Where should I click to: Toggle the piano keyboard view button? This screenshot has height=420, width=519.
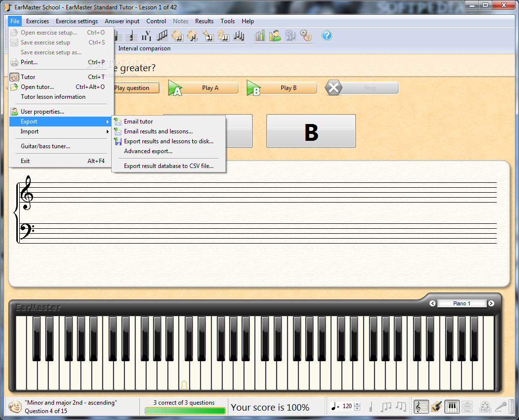452,407
